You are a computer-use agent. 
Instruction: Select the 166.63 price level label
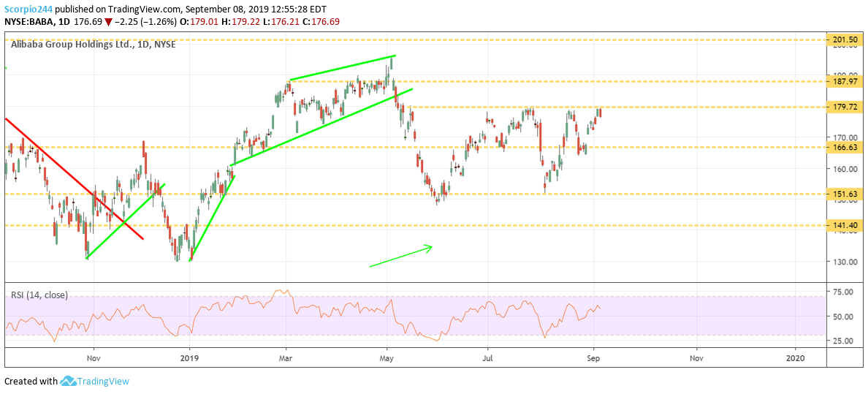(x=845, y=148)
